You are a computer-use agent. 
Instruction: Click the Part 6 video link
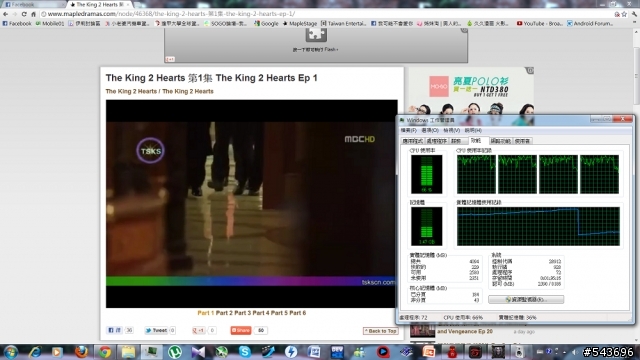pos(298,313)
